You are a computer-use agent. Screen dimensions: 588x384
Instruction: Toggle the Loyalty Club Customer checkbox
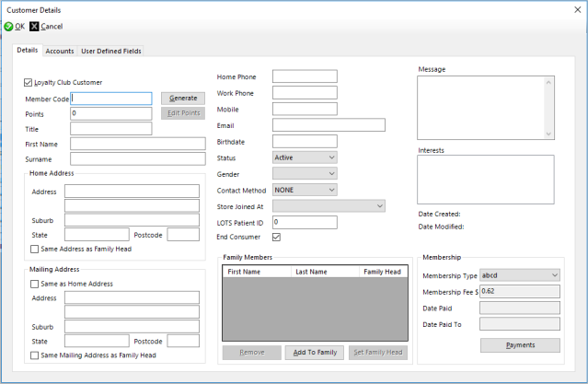[28, 83]
